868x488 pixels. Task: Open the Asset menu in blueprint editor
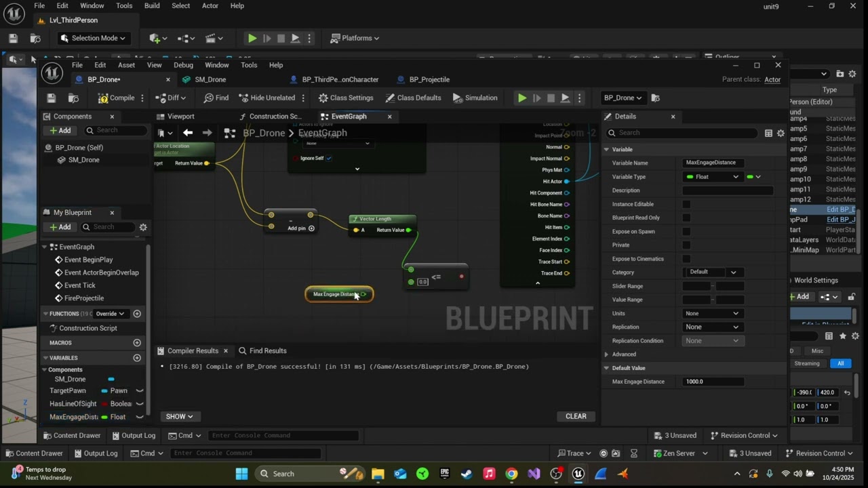[126, 65]
